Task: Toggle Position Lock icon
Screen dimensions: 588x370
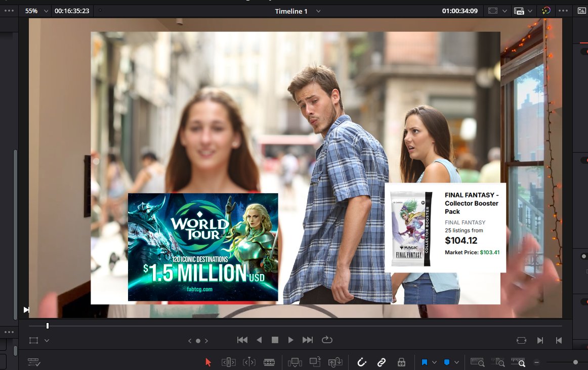Action: 401,362
